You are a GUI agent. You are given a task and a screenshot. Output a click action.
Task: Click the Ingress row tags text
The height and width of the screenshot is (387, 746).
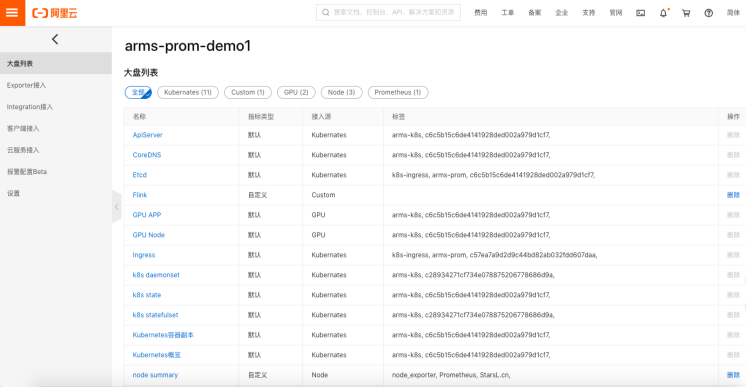[x=495, y=255]
